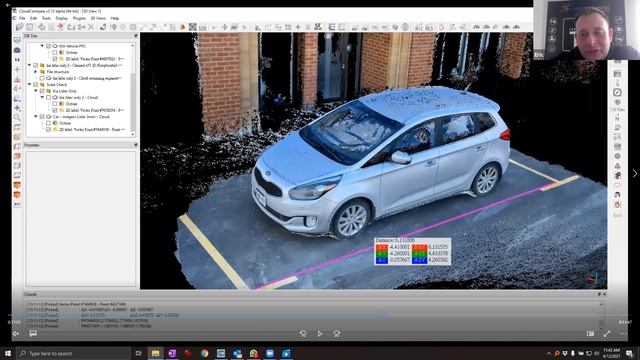Click the DB Tree vertical scrollbar
The height and width of the screenshot is (360, 640).
(133, 89)
